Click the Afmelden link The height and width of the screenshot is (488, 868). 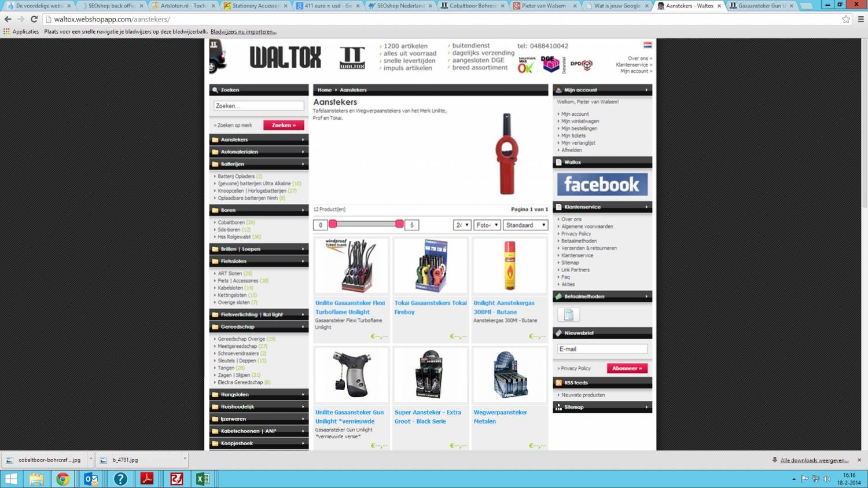click(572, 151)
